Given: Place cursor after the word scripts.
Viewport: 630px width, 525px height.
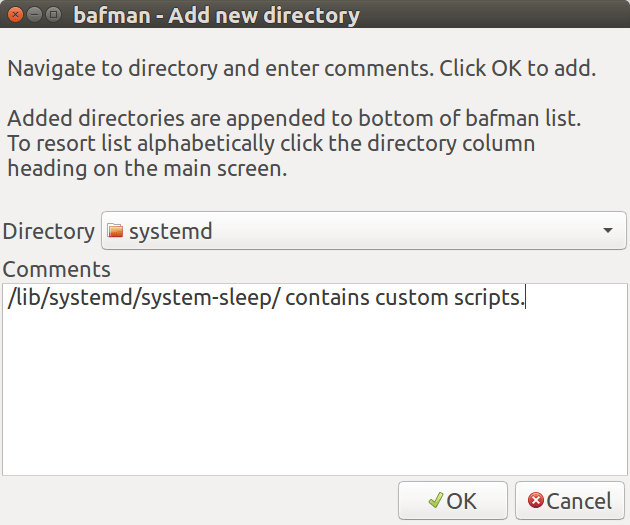Looking at the screenshot, I should (x=525, y=297).
